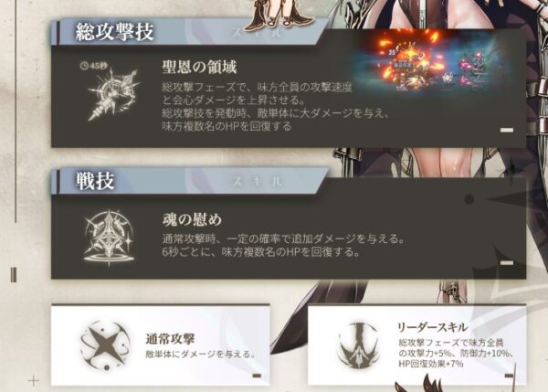
Task: Select the 通常攻撃 cross-star icon
Action: (105, 345)
